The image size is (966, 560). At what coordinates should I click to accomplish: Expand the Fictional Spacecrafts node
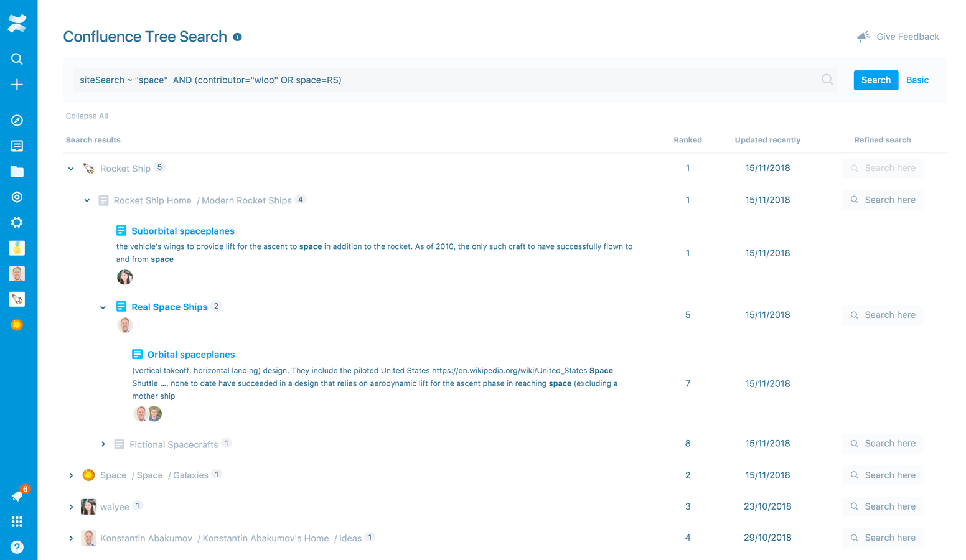(x=103, y=444)
